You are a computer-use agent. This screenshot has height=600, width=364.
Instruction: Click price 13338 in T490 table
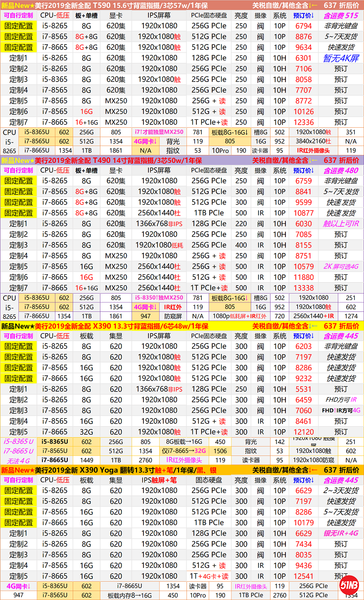(x=304, y=288)
